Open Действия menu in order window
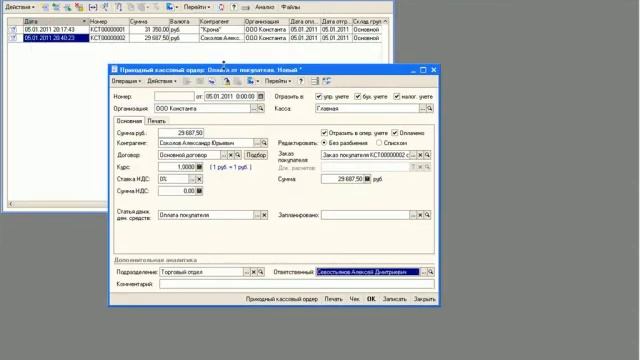The height and width of the screenshot is (360, 640). point(162,81)
